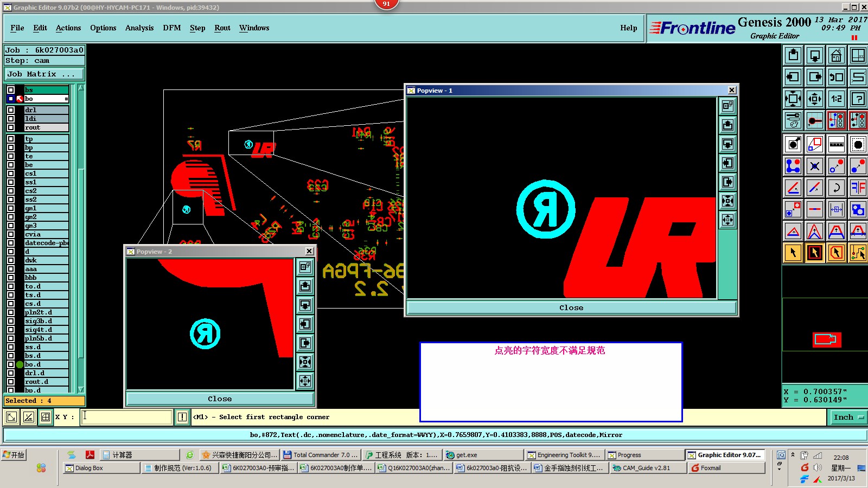This screenshot has height=488, width=868.
Task: Open Engineering Toolkit in taskbar
Action: [x=564, y=455]
